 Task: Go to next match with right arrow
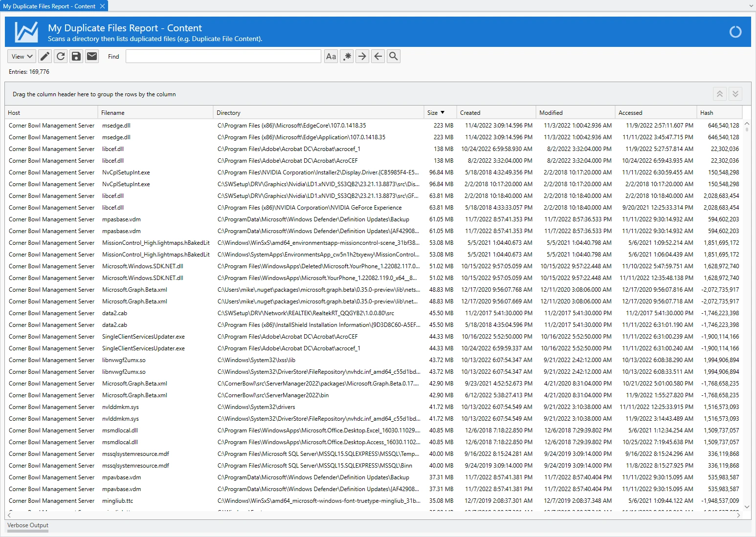(362, 56)
